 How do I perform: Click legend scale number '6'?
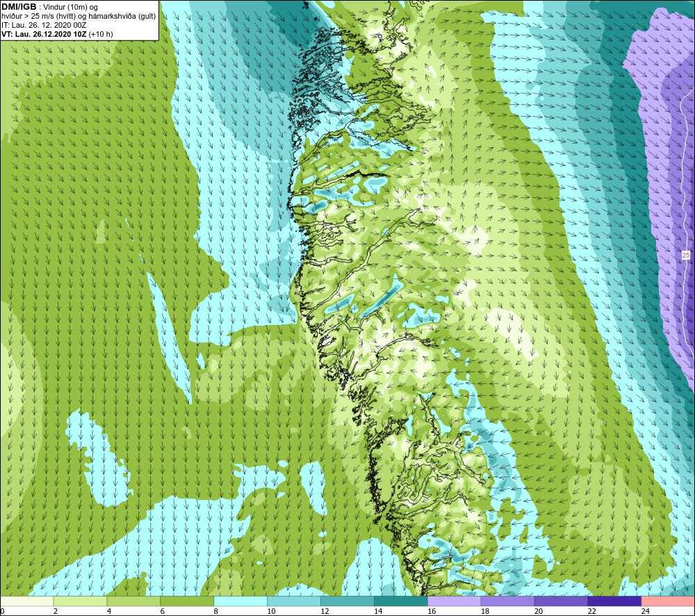pyautogui.click(x=162, y=611)
